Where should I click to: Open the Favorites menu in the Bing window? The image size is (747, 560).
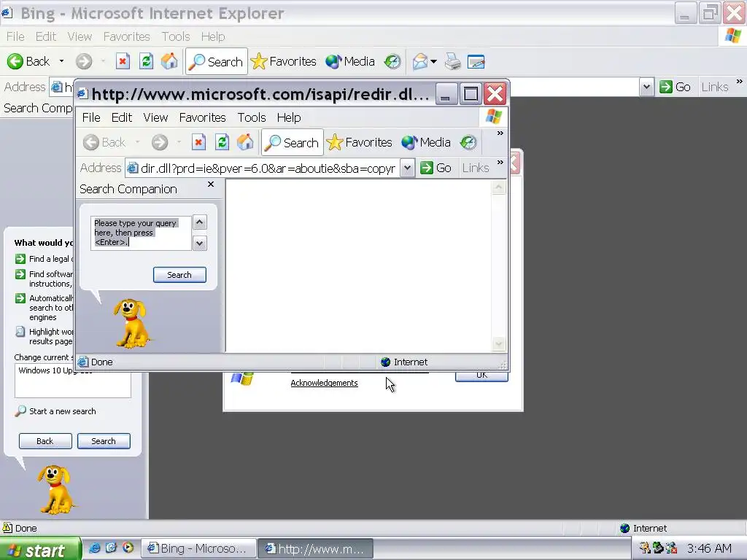click(x=127, y=36)
